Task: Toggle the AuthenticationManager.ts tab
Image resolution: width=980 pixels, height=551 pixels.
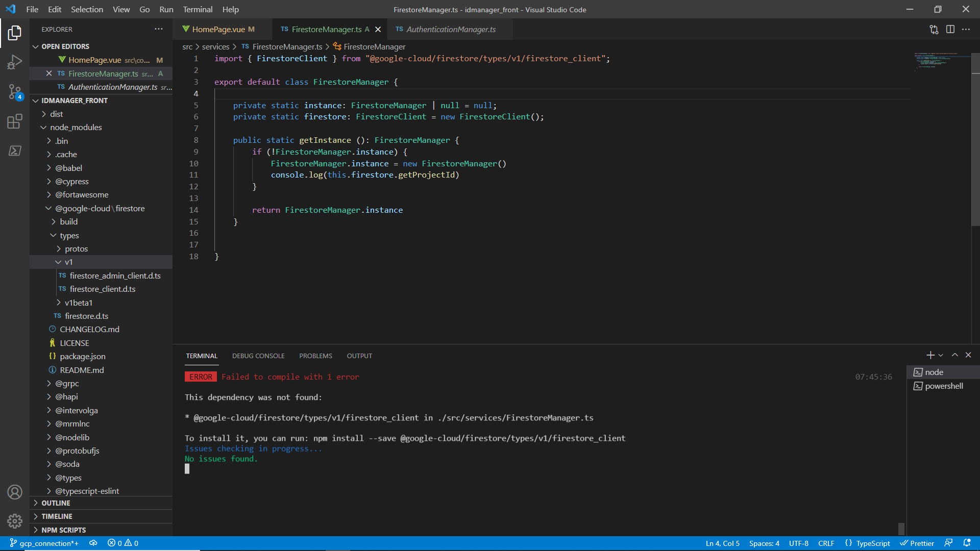Action: pyautogui.click(x=448, y=29)
